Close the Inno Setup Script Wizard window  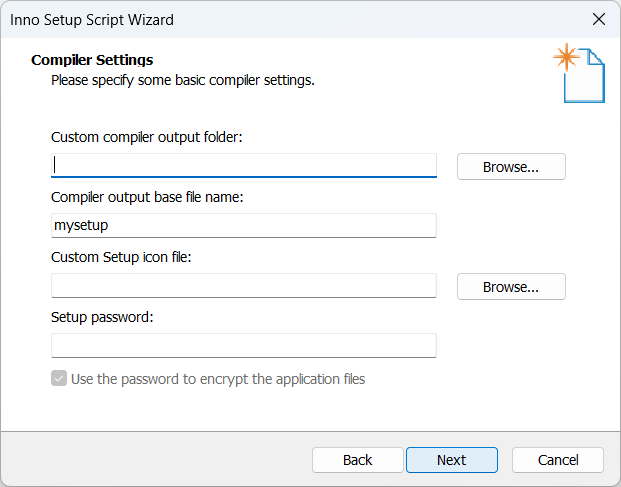click(599, 19)
